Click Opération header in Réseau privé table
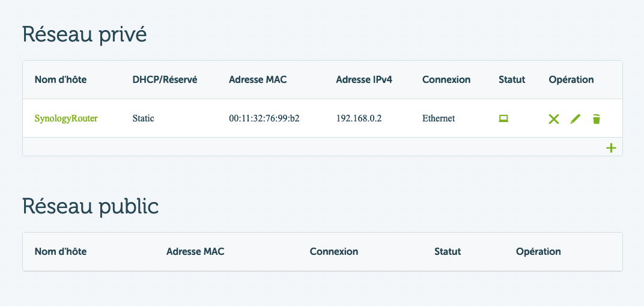 point(571,80)
